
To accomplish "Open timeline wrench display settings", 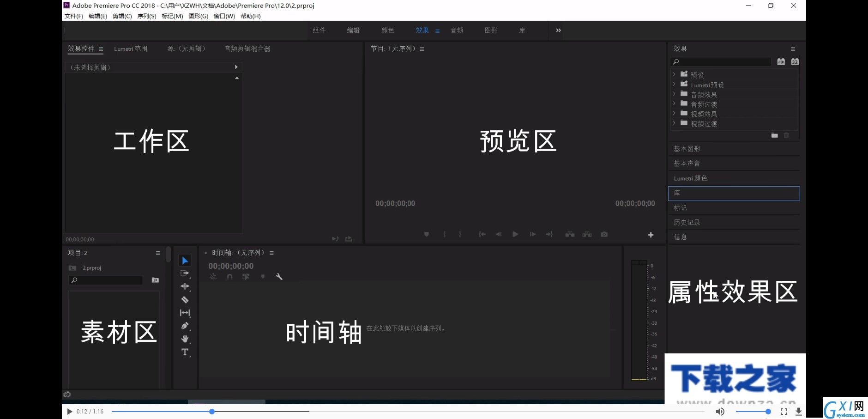I will (279, 277).
